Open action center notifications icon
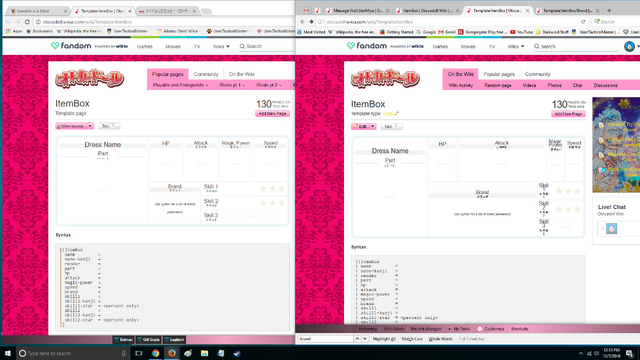 (x=629, y=353)
